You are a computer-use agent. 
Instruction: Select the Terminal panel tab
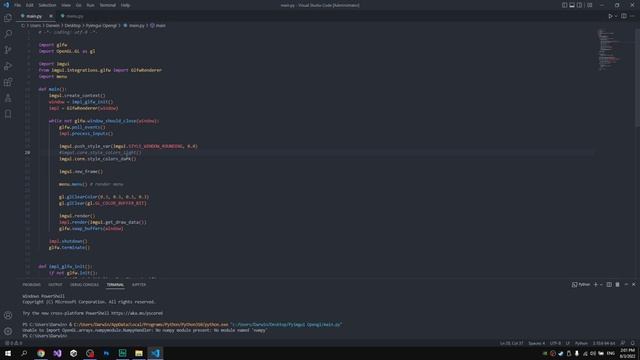pos(115,284)
